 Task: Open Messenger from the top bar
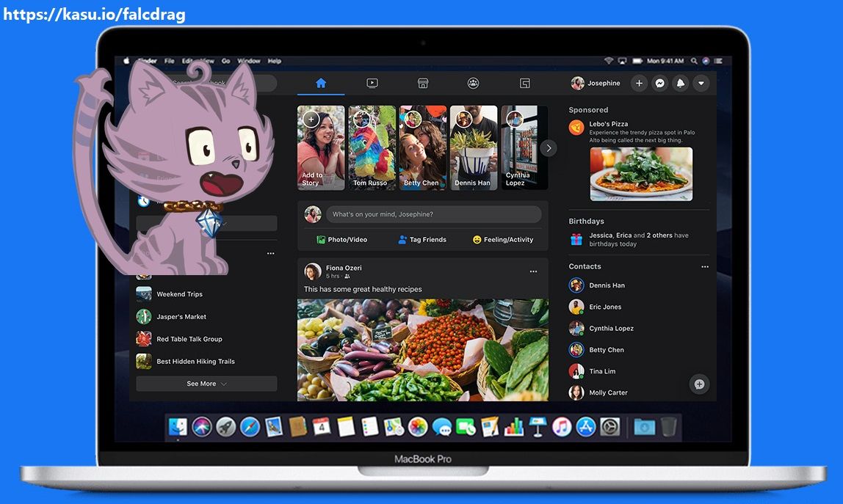659,84
